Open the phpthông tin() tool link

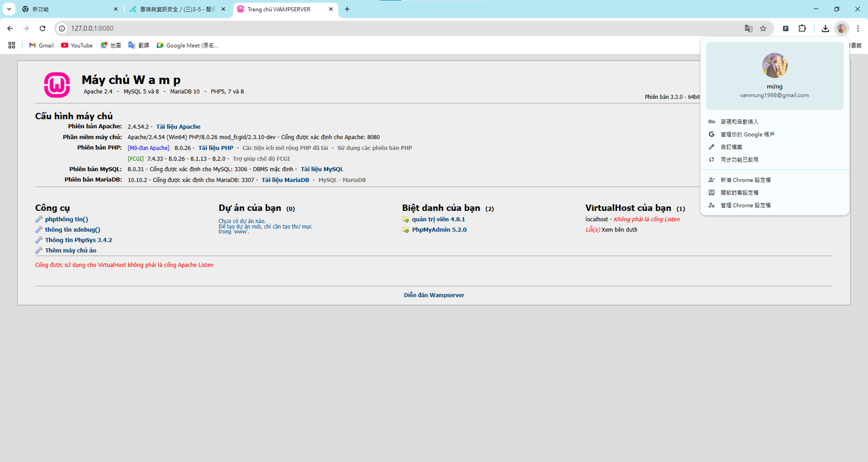tap(66, 219)
